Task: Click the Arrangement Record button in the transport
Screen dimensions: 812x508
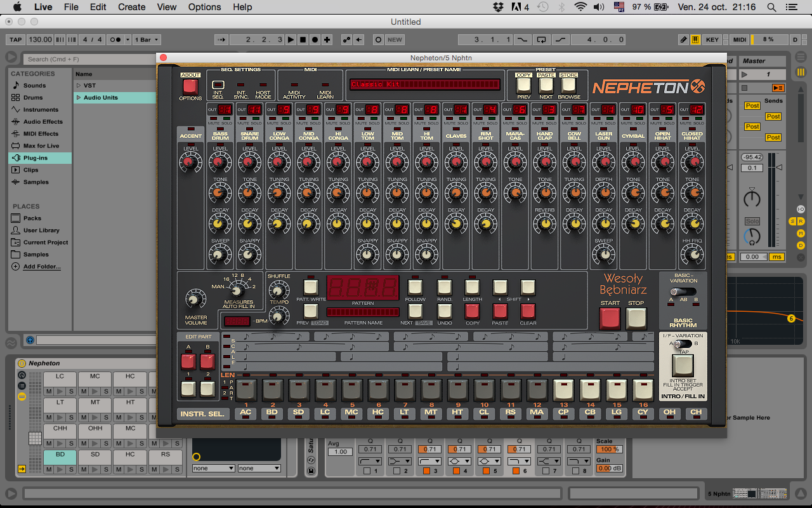Action: (315, 39)
